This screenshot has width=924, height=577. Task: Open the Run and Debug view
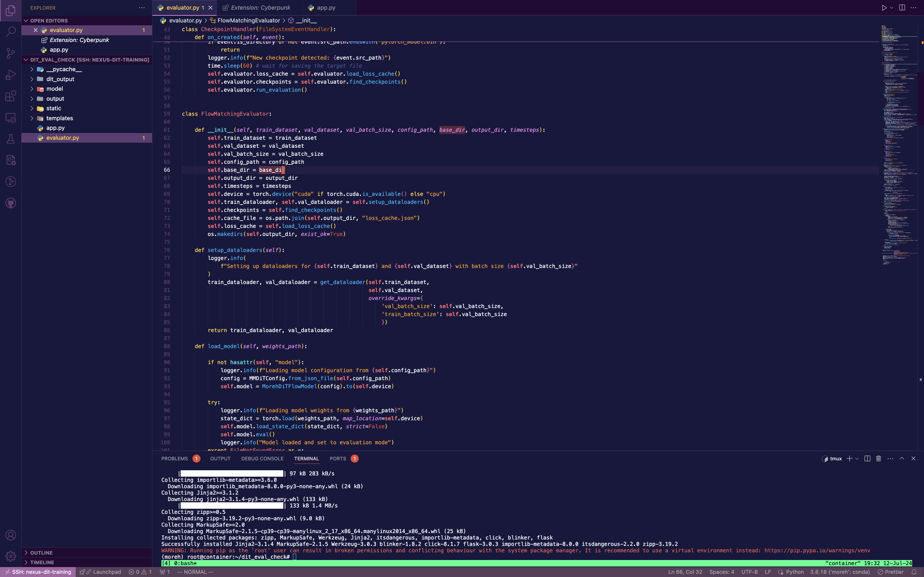coord(11,74)
